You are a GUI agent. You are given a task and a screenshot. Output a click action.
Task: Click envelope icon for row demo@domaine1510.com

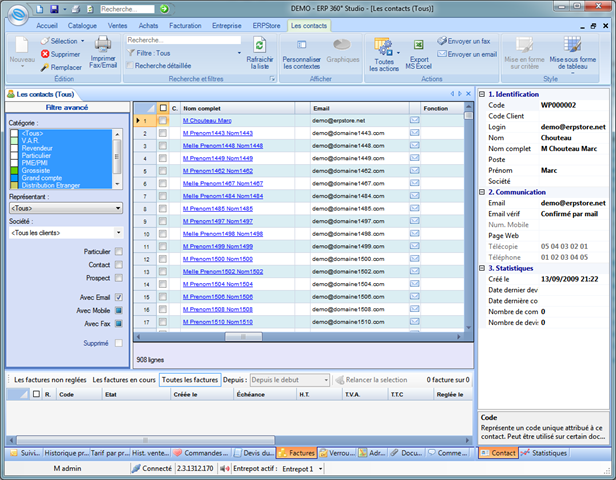414,321
